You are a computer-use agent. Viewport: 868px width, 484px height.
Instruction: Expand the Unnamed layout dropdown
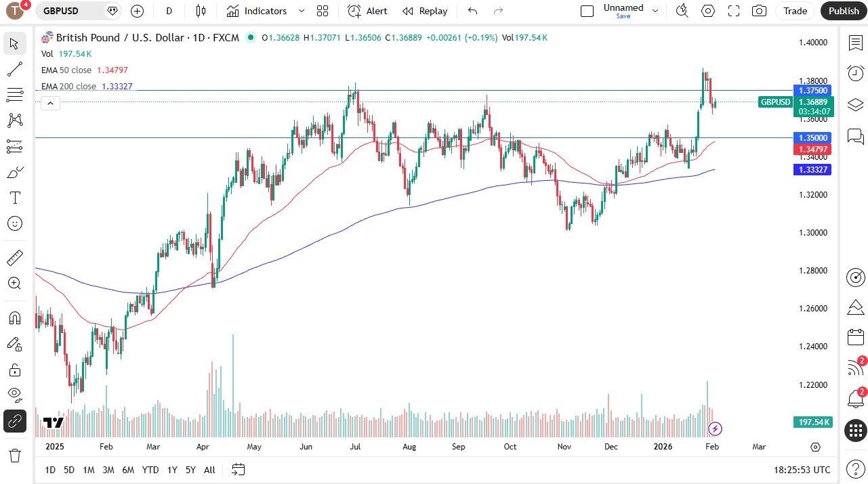pos(655,11)
